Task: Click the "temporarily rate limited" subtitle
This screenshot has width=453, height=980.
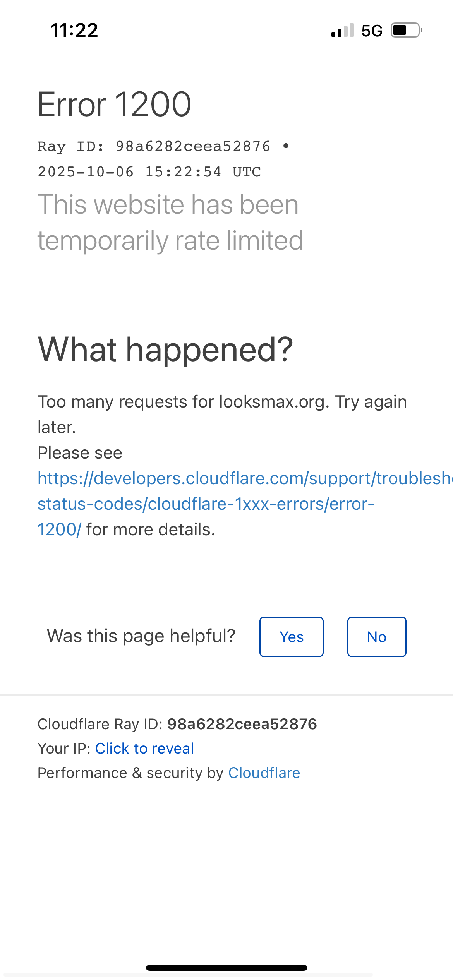Action: [x=170, y=240]
